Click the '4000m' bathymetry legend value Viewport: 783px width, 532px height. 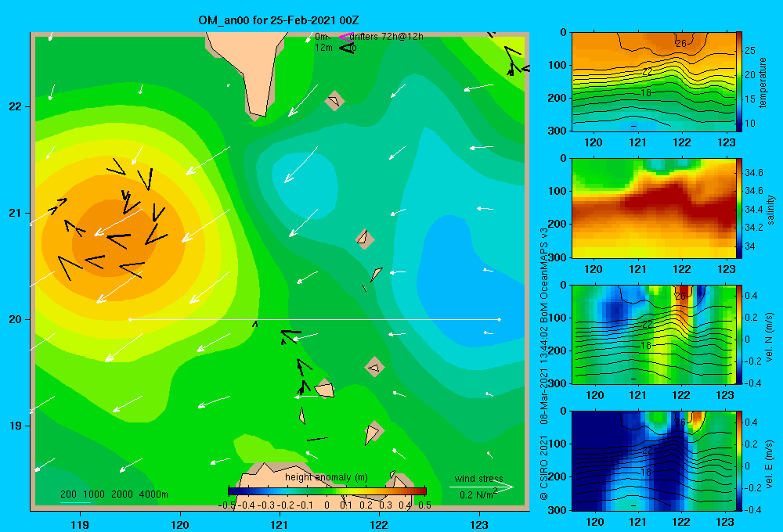(153, 494)
